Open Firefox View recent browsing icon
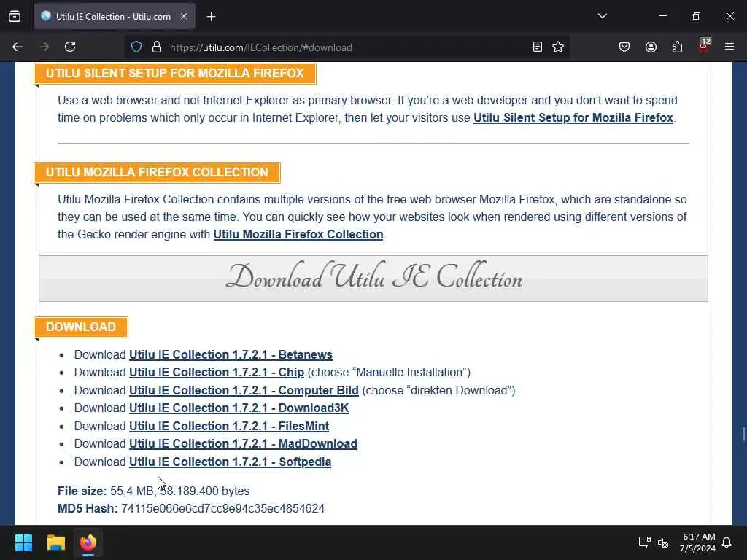 15,16
